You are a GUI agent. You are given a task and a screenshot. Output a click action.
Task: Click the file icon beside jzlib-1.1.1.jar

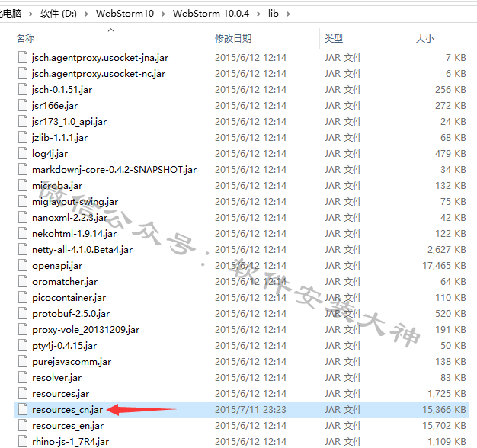click(23, 137)
